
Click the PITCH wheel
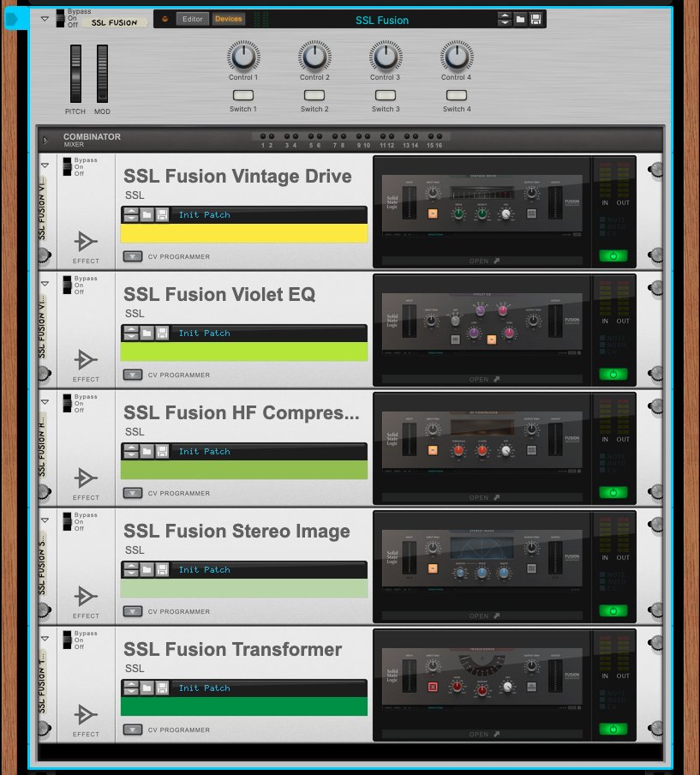(75, 74)
